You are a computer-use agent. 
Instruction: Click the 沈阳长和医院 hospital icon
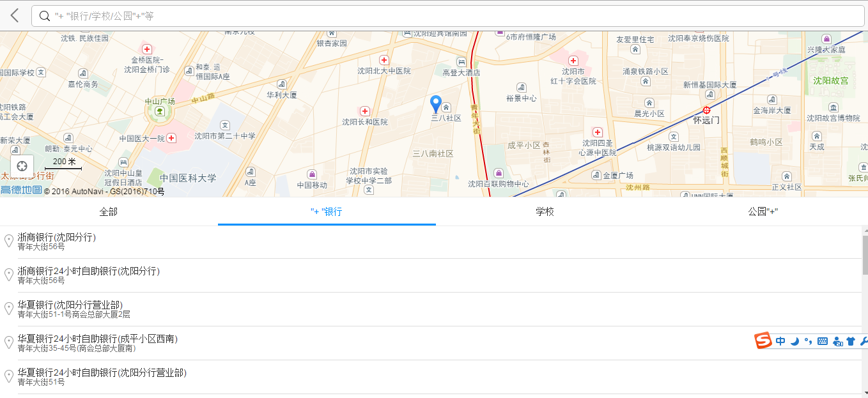point(364,111)
